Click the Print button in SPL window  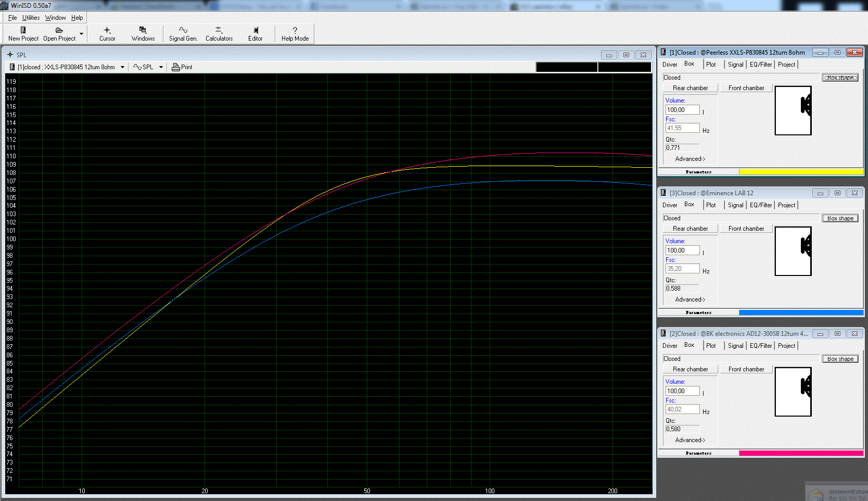pos(182,67)
